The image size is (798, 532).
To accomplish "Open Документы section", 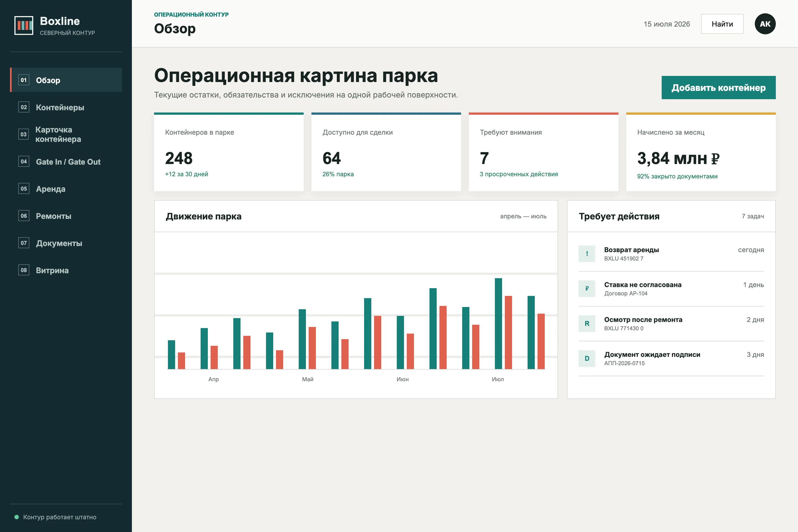I will pyautogui.click(x=66, y=243).
